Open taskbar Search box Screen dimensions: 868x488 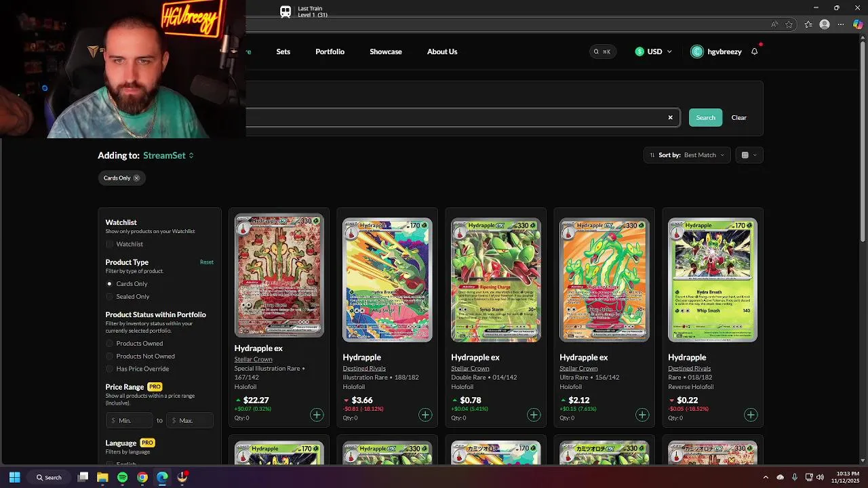coord(49,477)
